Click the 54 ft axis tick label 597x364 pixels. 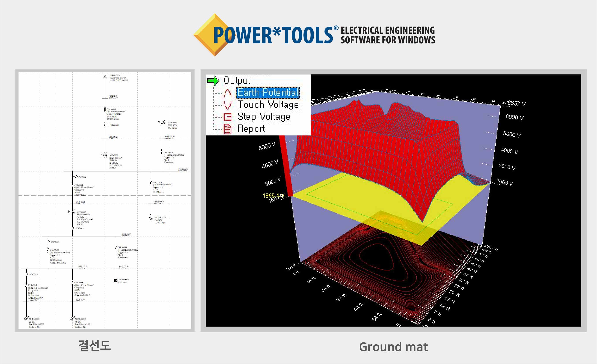pyautogui.click(x=376, y=317)
